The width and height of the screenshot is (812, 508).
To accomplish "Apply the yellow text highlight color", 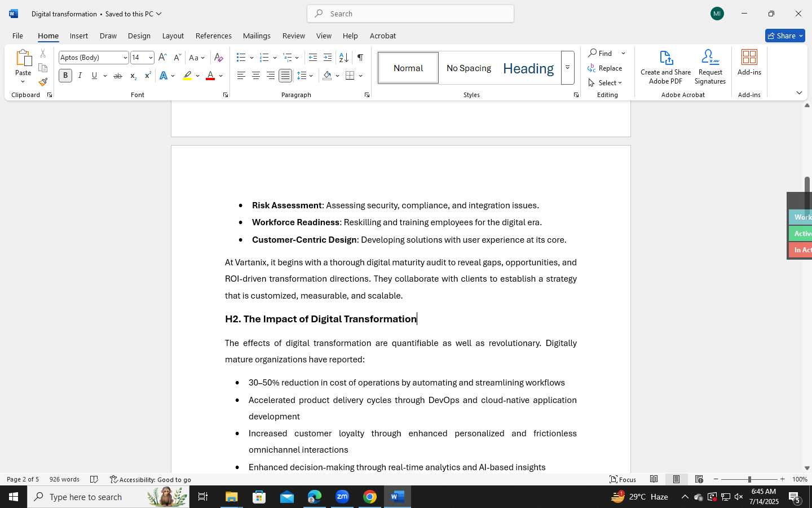I will pos(188,76).
